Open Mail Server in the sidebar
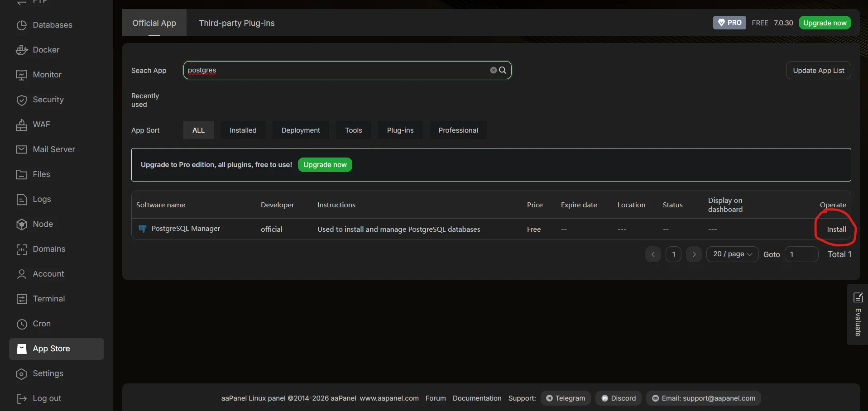The image size is (868, 411). coord(53,149)
